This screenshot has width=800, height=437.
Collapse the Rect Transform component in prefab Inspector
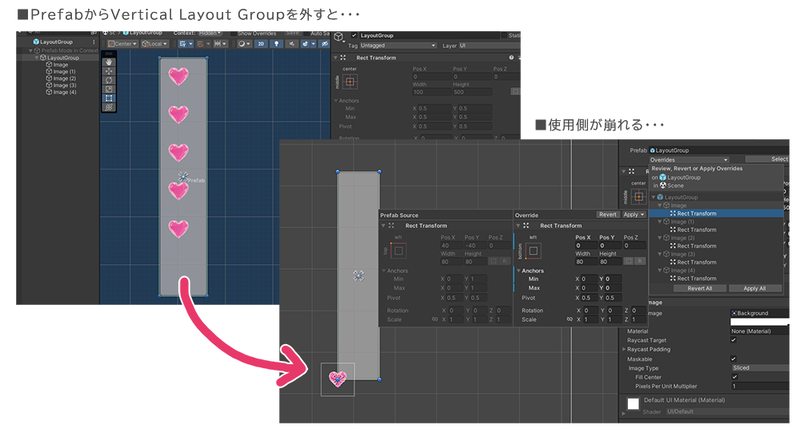[336, 58]
